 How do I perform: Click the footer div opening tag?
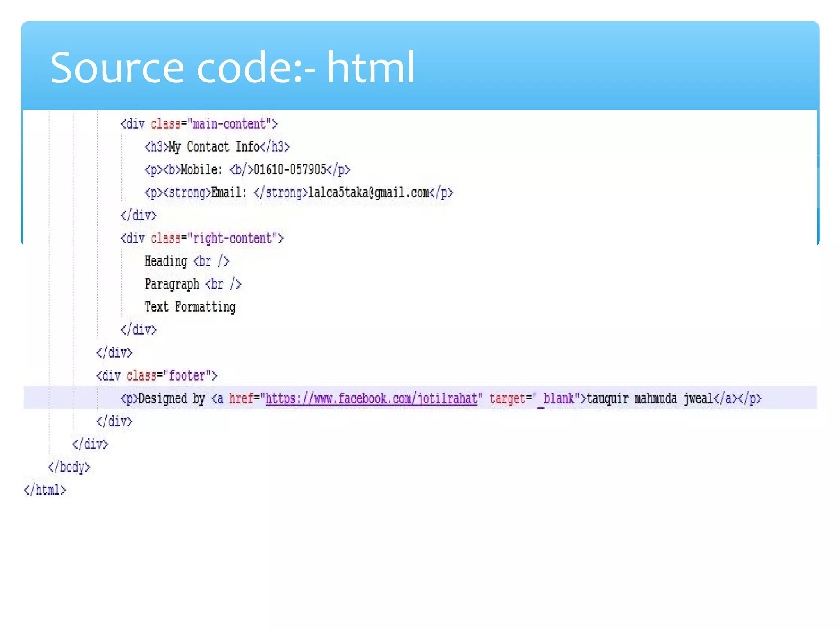(157, 376)
